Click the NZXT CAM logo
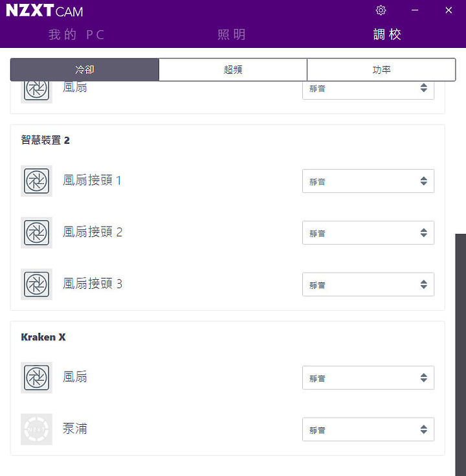 (x=44, y=10)
